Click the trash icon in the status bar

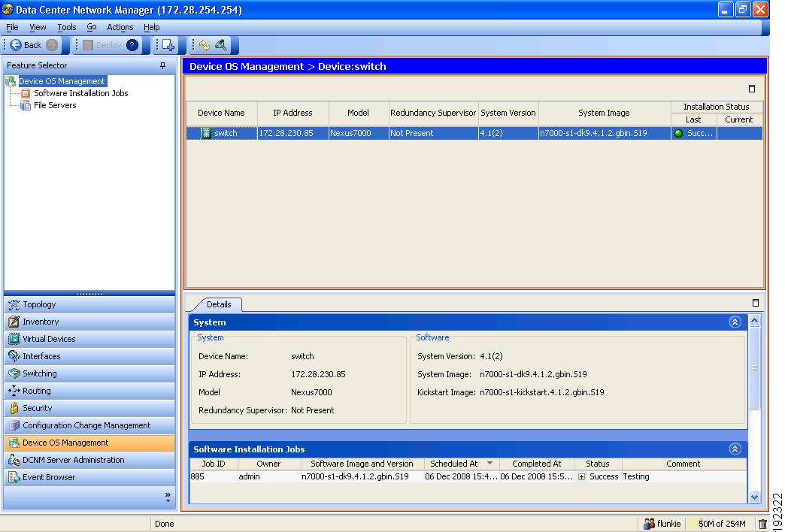763,524
